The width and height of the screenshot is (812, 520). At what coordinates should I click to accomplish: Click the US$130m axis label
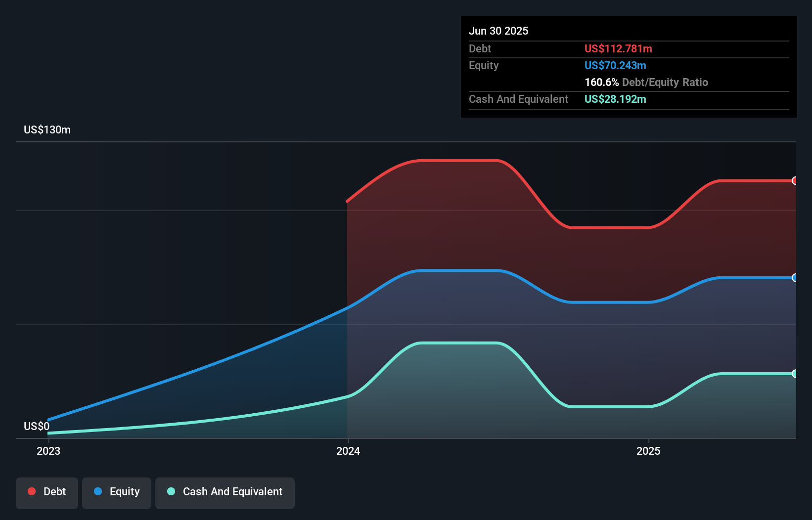pyautogui.click(x=47, y=130)
